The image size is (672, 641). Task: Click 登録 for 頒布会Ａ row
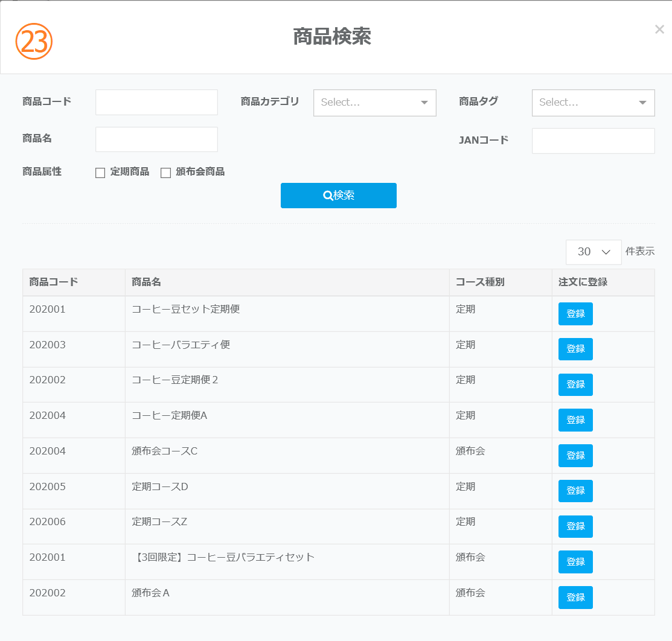pyautogui.click(x=575, y=598)
